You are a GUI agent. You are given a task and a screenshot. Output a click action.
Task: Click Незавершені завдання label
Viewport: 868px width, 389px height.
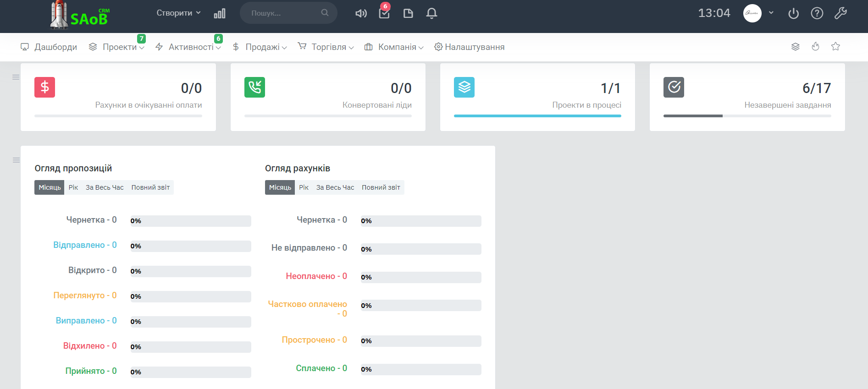click(788, 105)
